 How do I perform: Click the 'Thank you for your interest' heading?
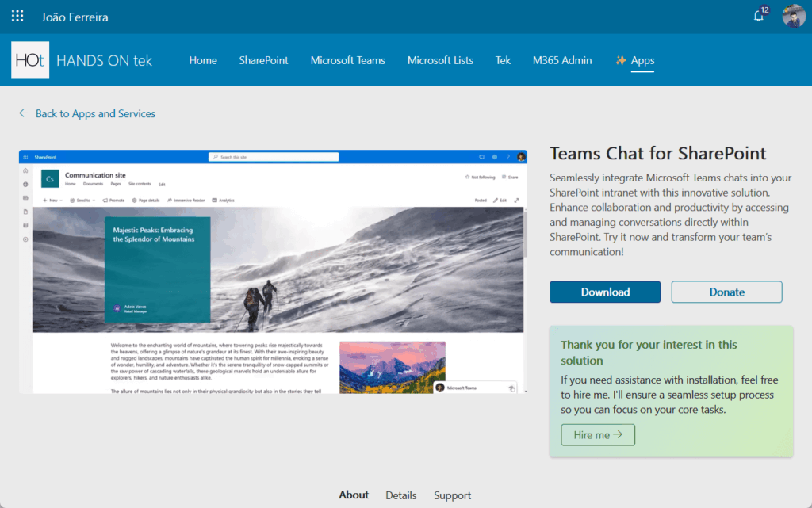(649, 353)
